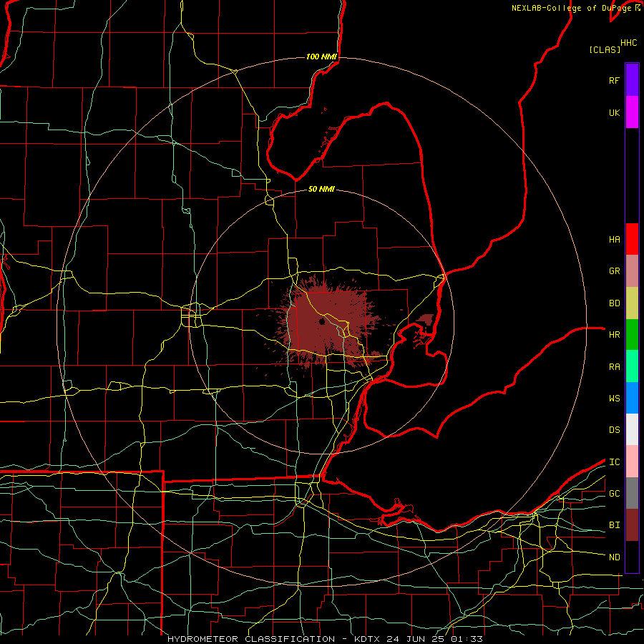
Task: Click the RF legend label
Action: tap(614, 80)
